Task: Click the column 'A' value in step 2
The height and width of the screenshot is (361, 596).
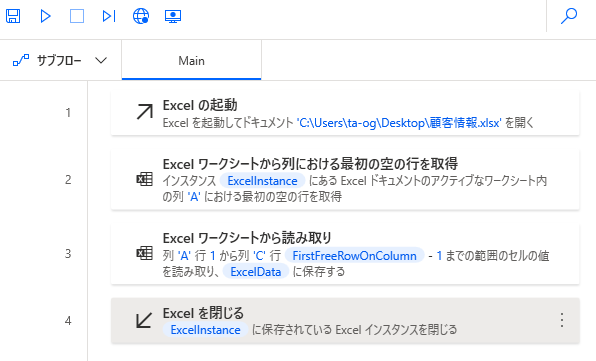Action: (x=193, y=196)
